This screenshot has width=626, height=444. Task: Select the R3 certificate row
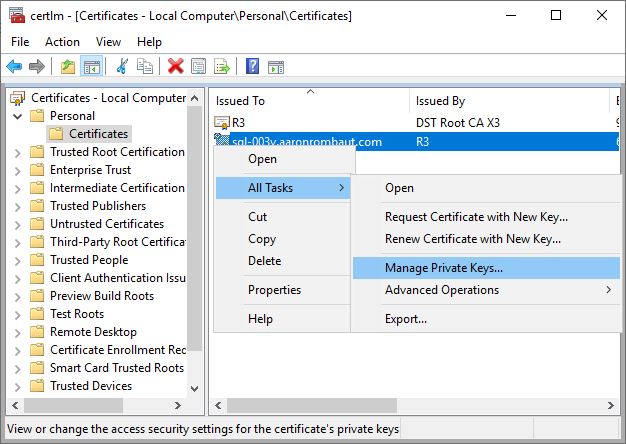(238, 123)
